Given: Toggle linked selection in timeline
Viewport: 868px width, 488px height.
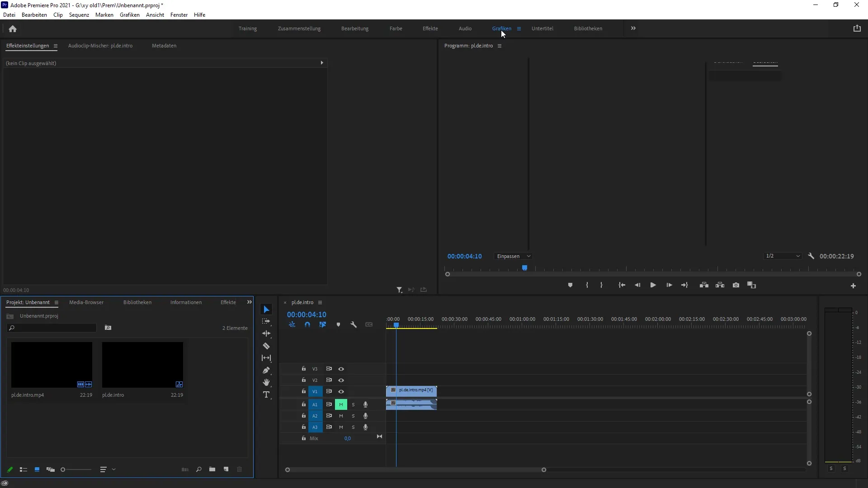Looking at the screenshot, I should pos(323,324).
